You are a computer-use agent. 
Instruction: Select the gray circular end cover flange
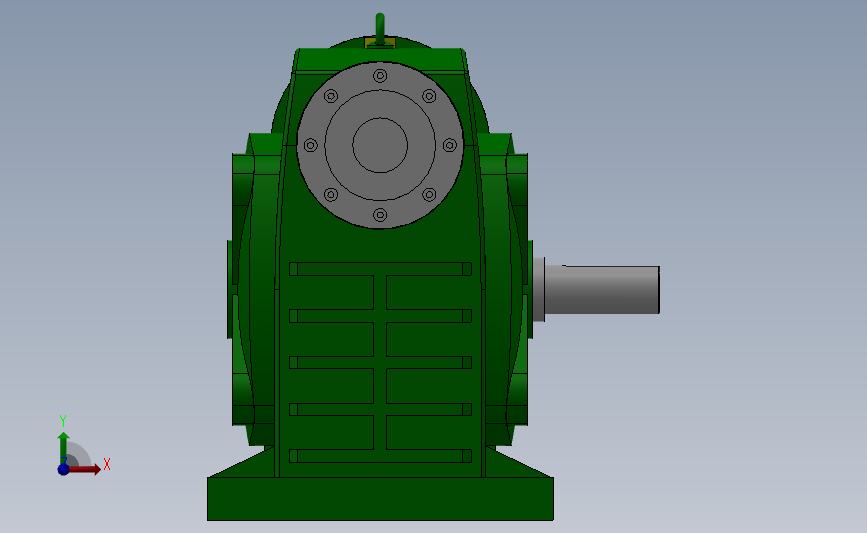coord(380,145)
